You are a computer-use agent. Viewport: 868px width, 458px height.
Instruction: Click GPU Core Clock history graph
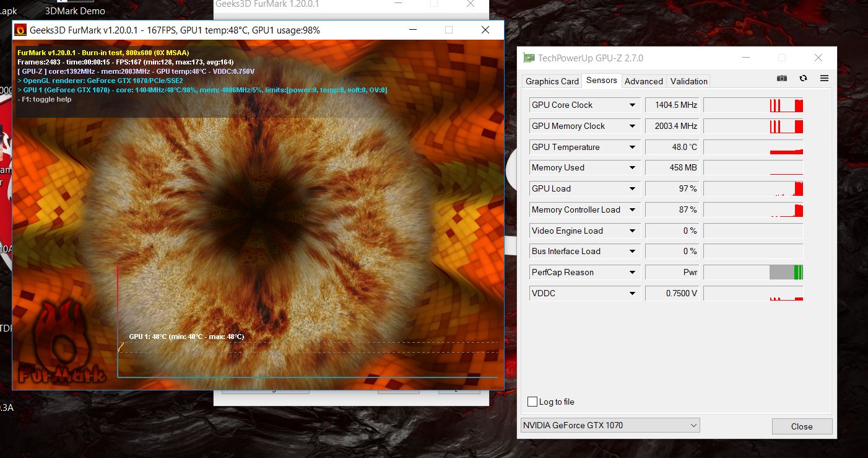point(753,105)
